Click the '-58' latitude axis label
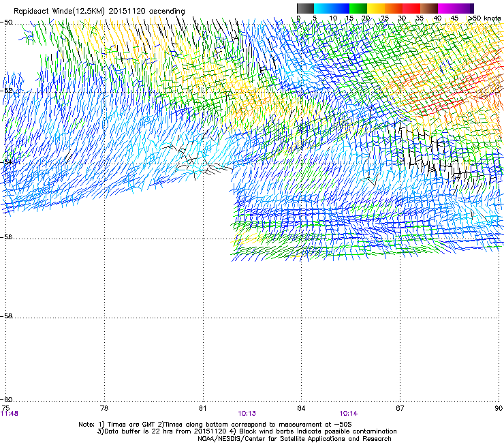Screen dimensions: 504x443 tap(6, 316)
